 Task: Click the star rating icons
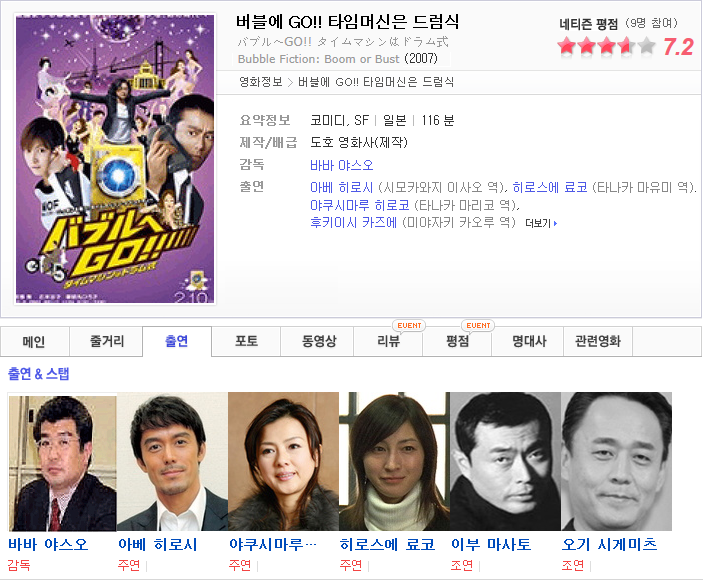pos(606,46)
